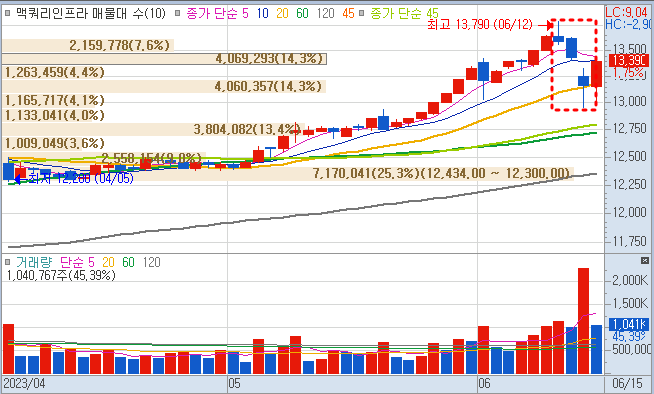
Task: Click the LC:9.04 indicator text
Action: click(x=626, y=12)
